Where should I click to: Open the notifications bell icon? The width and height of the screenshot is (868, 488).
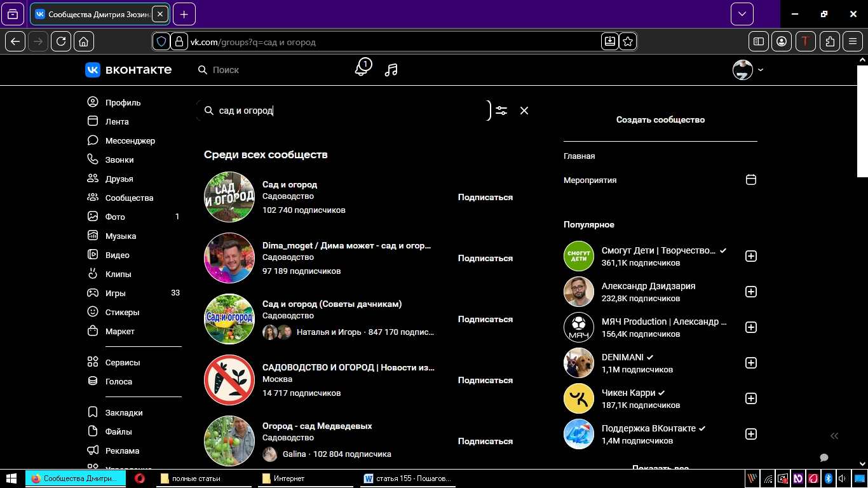[x=362, y=69]
